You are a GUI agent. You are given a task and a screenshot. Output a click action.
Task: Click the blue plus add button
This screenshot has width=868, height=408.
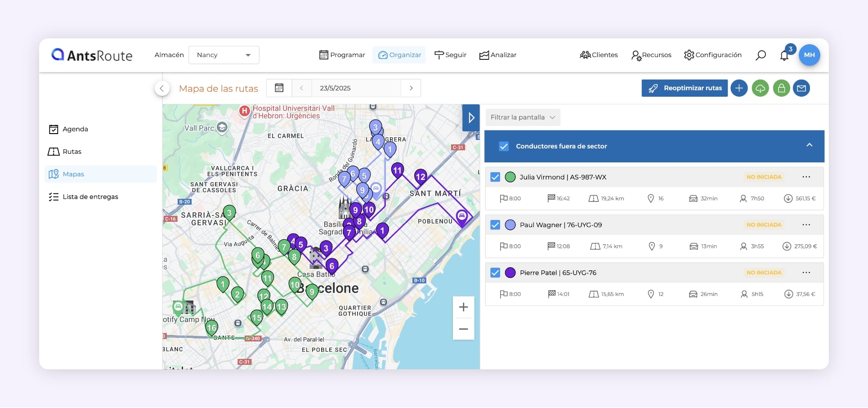click(739, 88)
